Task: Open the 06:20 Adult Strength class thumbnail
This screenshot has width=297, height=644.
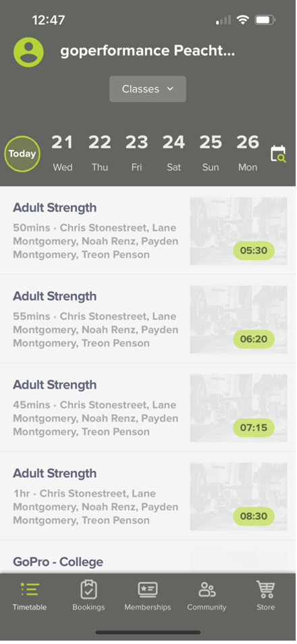Action: pyautogui.click(x=238, y=320)
